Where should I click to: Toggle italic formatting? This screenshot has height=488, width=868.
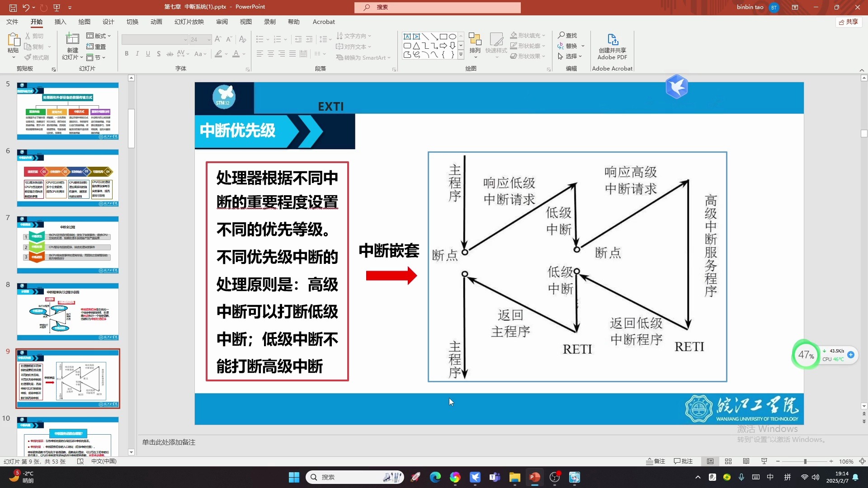(137, 54)
